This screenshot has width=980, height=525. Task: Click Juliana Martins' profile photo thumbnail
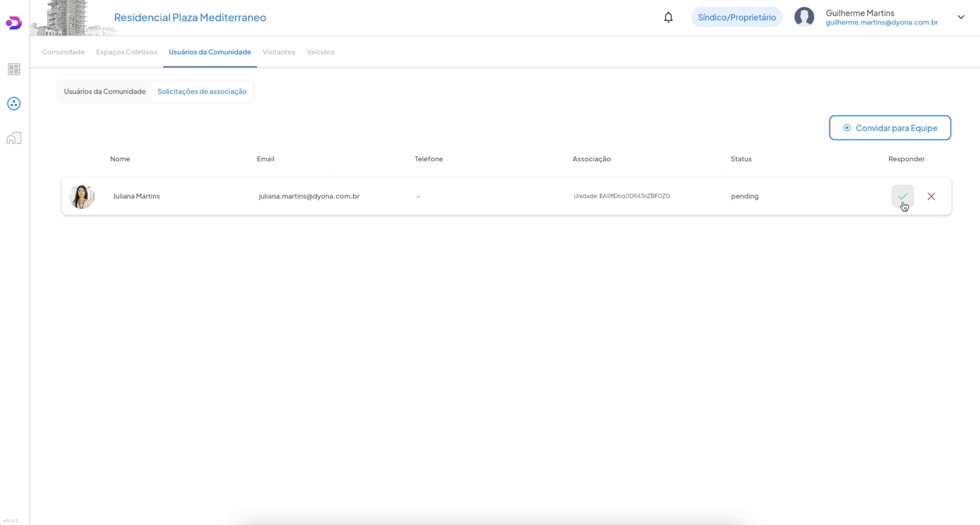point(81,196)
